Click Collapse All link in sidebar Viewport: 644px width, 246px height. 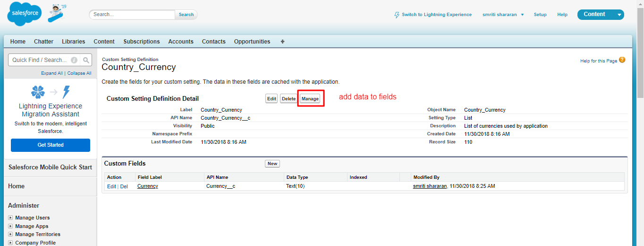click(79, 73)
